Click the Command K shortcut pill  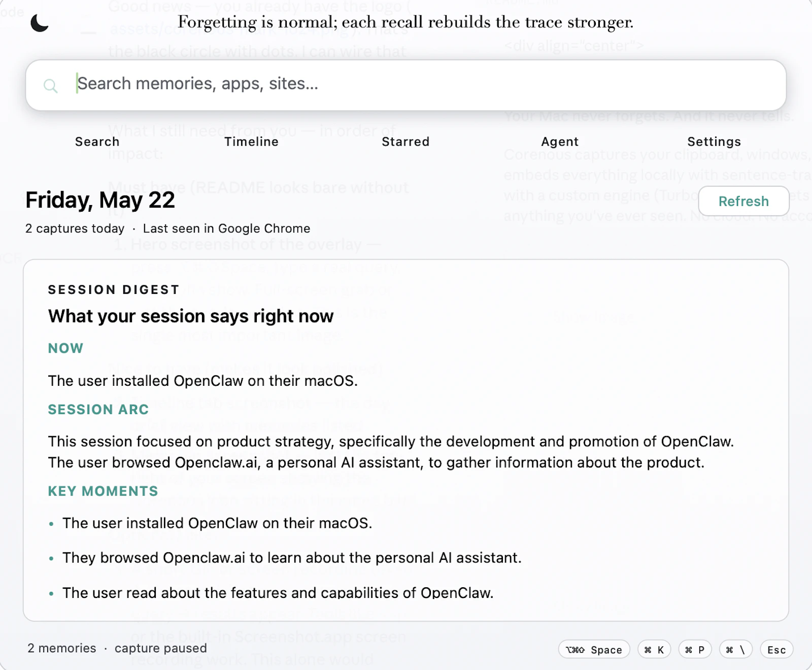pyautogui.click(x=654, y=649)
